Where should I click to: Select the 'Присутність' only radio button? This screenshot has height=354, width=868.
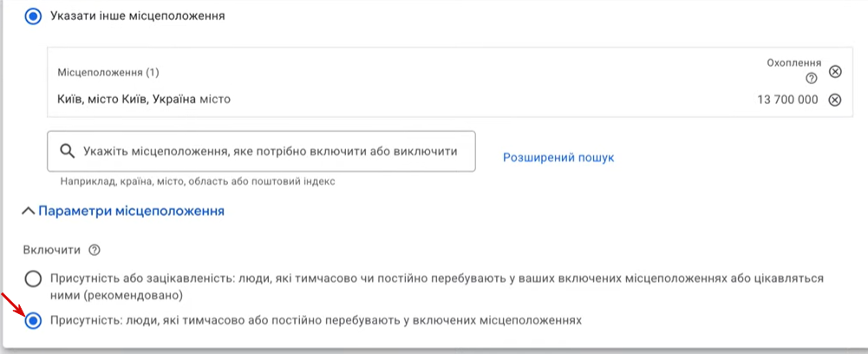click(x=33, y=321)
